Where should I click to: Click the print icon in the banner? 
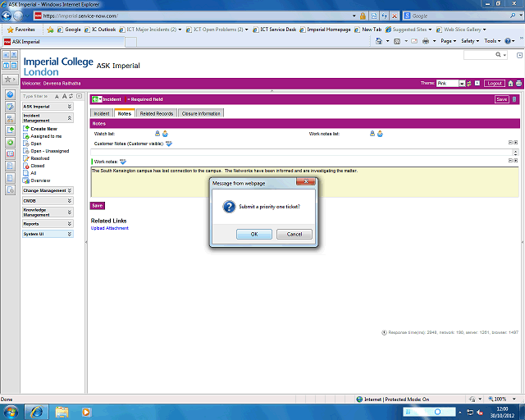[518, 83]
